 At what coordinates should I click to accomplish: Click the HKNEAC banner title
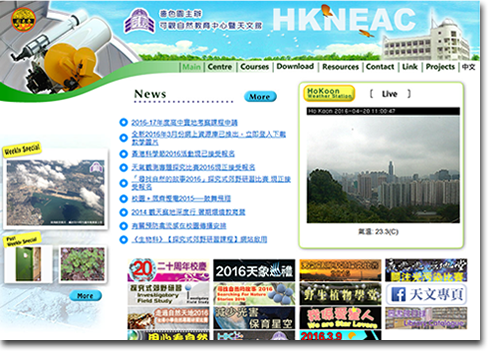coord(344,20)
